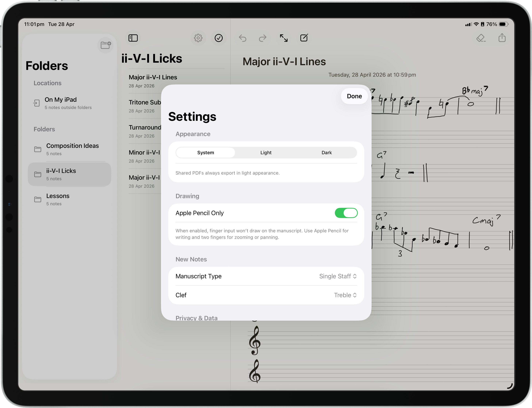Click the Privacy & Data section header

[196, 318]
